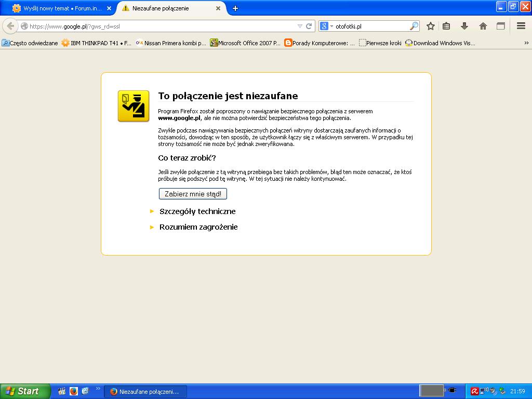Open the Google search engine selector dropdown

[x=326, y=26]
